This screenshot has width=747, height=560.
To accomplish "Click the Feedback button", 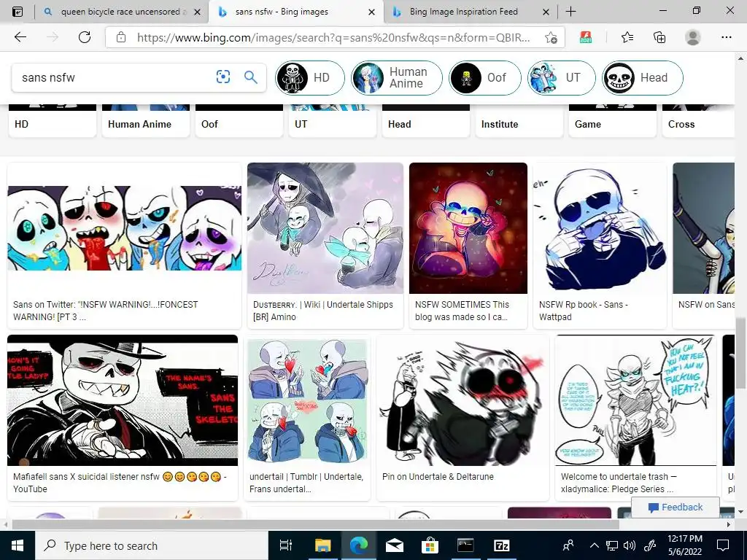I will click(675, 507).
